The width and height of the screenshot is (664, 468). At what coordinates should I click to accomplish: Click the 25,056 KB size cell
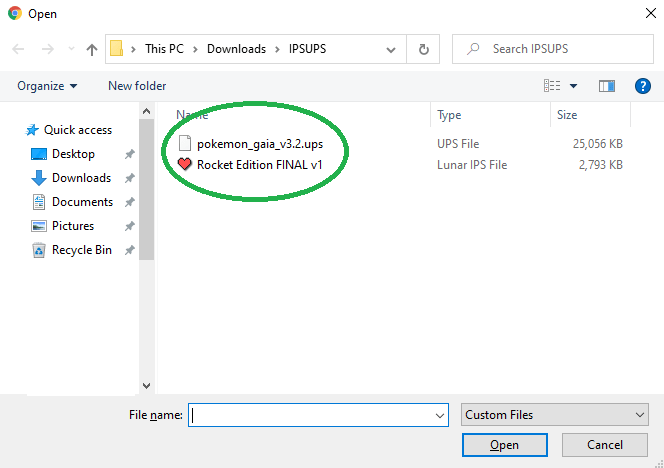pyautogui.click(x=598, y=144)
